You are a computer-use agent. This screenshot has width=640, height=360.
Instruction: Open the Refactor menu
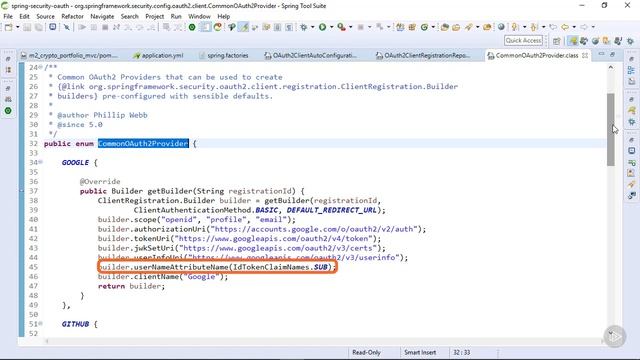tap(72, 16)
